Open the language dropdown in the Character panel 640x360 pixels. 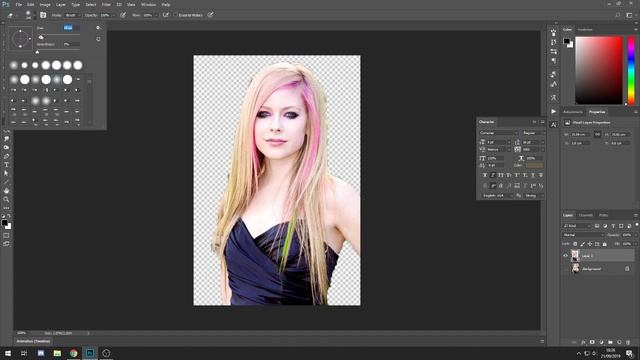tap(497, 196)
